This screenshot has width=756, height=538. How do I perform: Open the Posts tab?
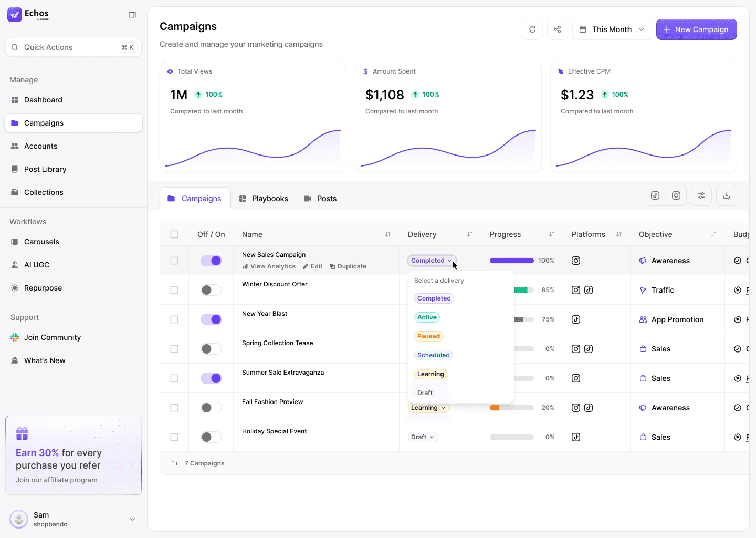pyautogui.click(x=326, y=199)
